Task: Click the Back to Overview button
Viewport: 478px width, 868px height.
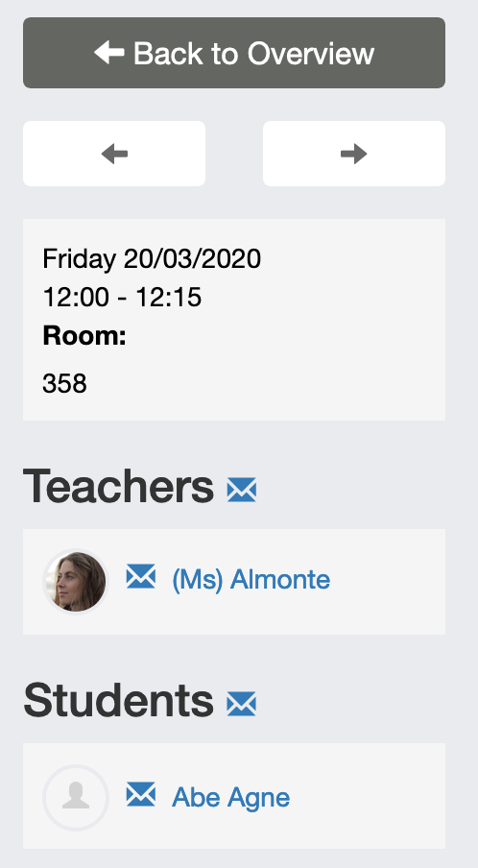Action: coord(234,53)
